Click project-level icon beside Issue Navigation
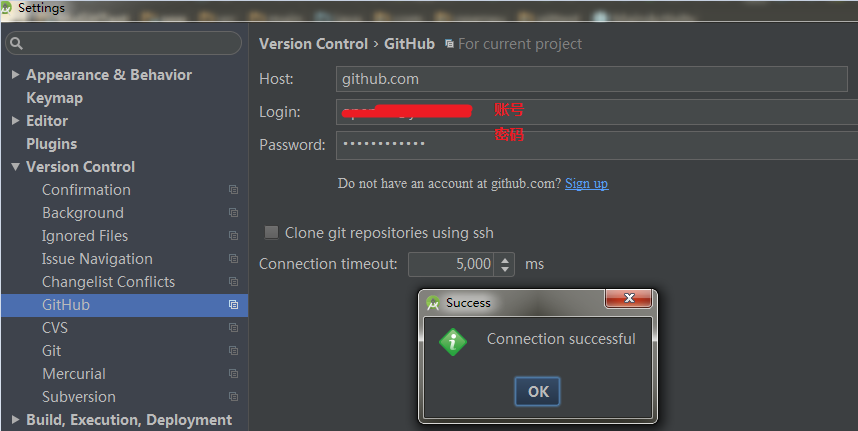858x431 pixels. (233, 259)
